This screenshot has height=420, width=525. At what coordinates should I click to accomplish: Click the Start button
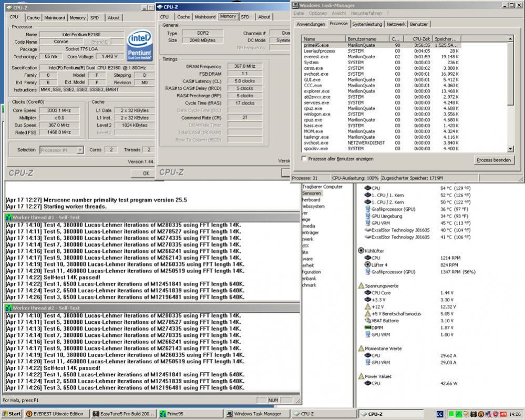[x=11, y=414]
